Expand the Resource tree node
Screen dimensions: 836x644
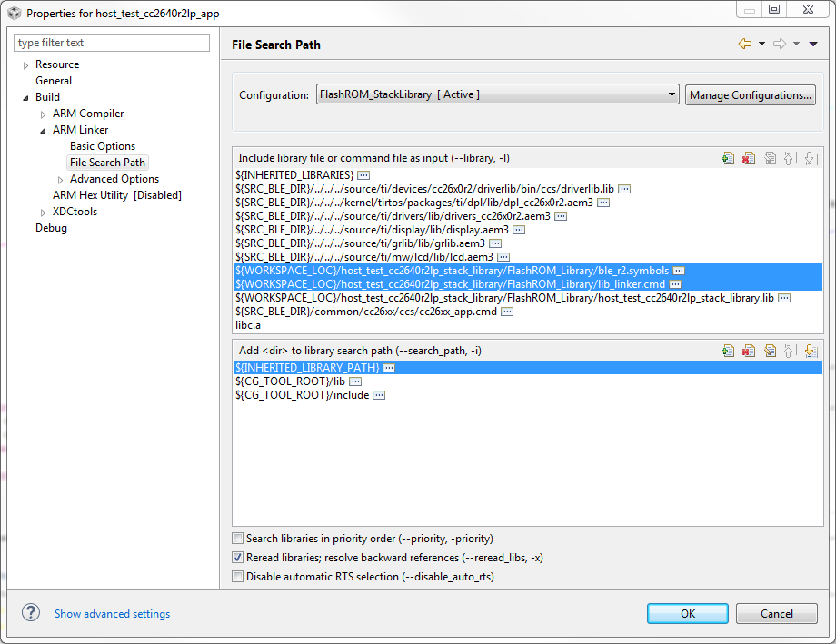[x=25, y=65]
